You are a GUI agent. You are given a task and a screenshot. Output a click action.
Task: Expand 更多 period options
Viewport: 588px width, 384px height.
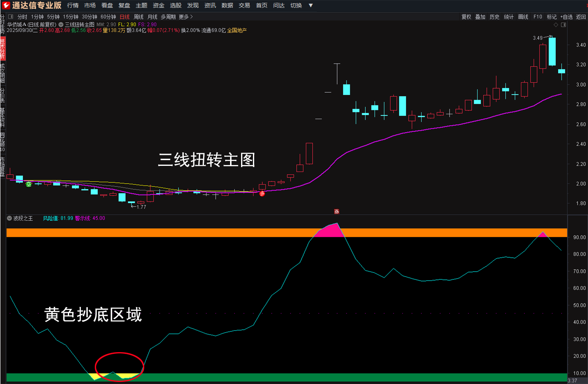pyautogui.click(x=186, y=17)
